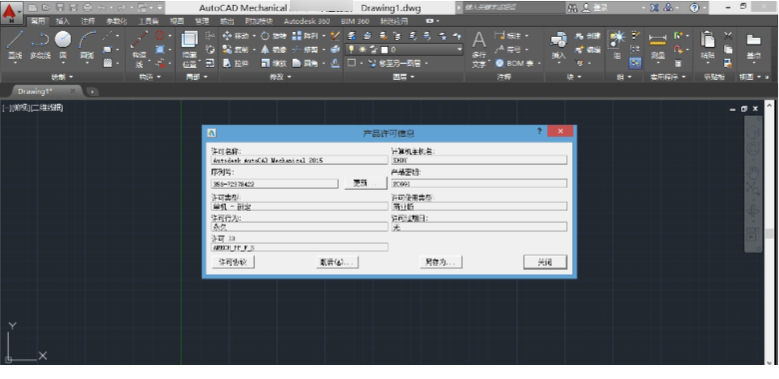This screenshot has height=379, width=779.
Task: Activate the Copy (复制) tool
Action: (x=235, y=50)
